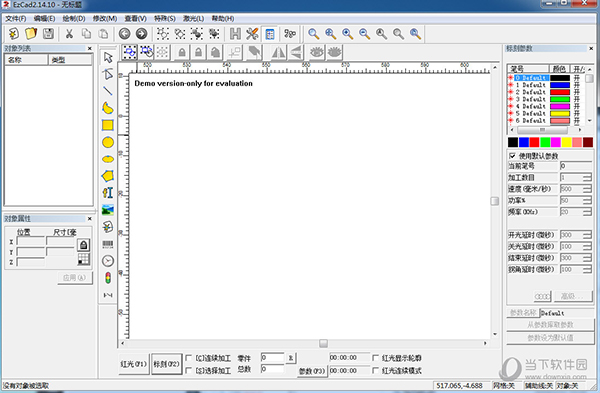Enable the [S]选择加工 checkbox
Image resolution: width=600 pixels, height=393 pixels.
[188, 370]
